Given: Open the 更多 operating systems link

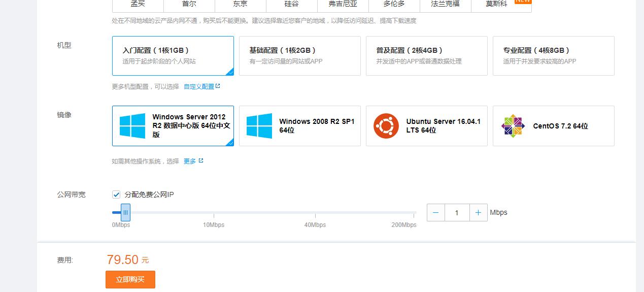Looking at the screenshot, I should tap(190, 161).
